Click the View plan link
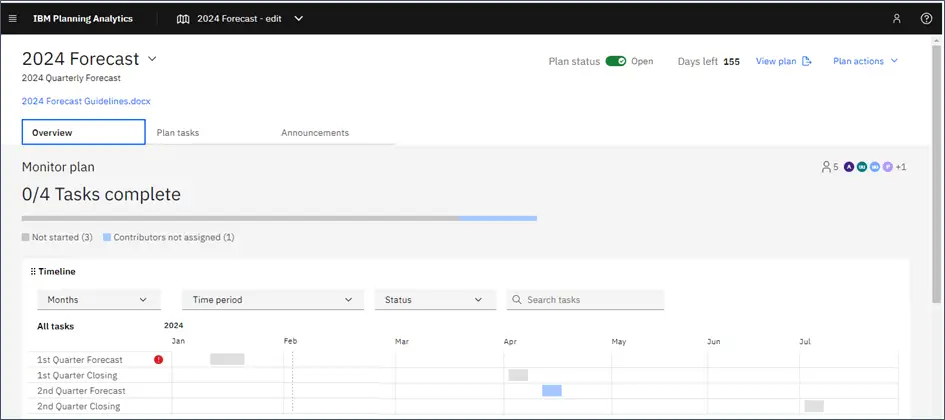The image size is (945, 420). click(x=783, y=61)
